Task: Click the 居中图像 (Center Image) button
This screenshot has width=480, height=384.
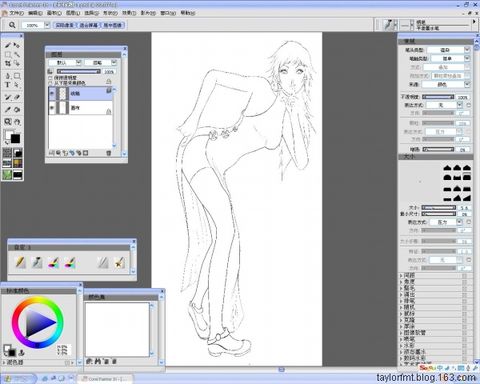Action: coord(113,25)
